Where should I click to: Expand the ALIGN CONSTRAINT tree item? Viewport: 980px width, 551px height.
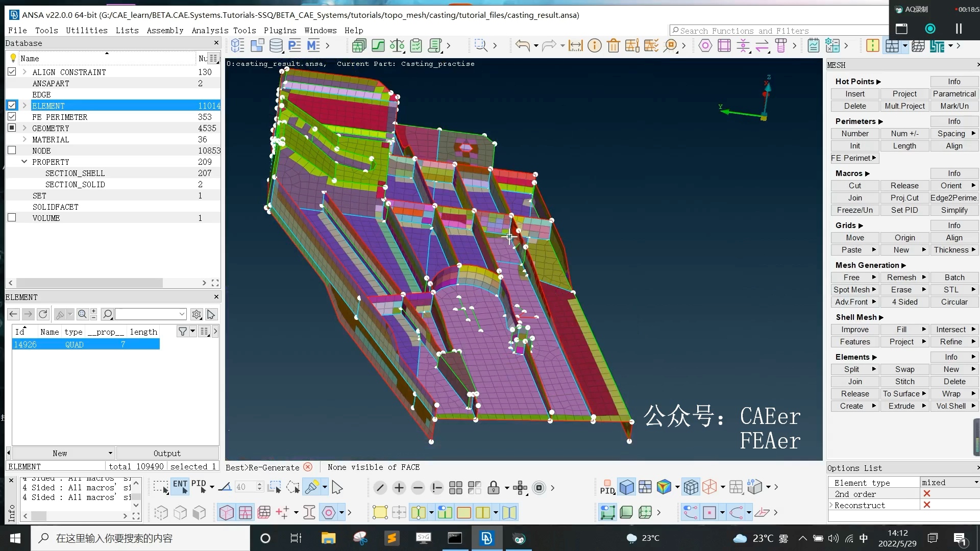click(x=24, y=72)
